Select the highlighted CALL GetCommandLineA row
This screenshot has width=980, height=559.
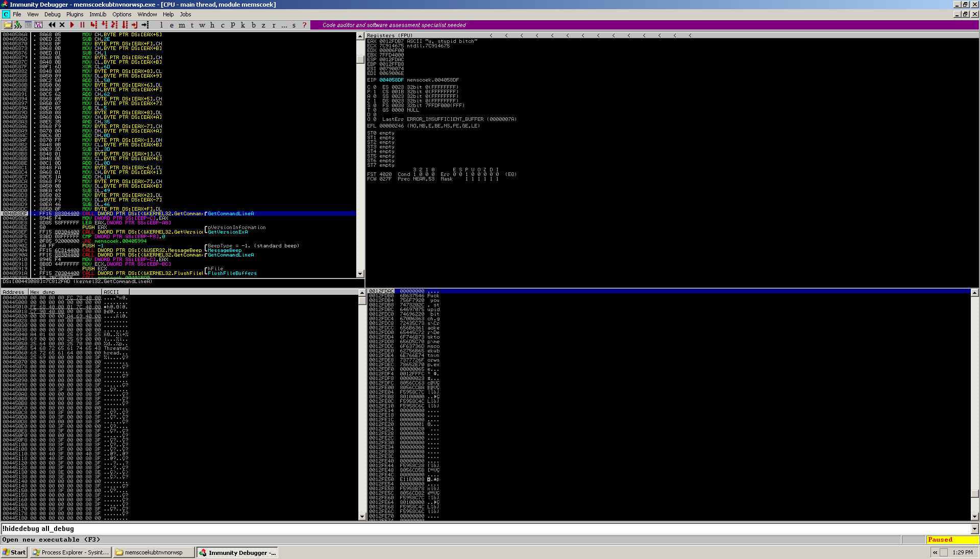point(179,214)
